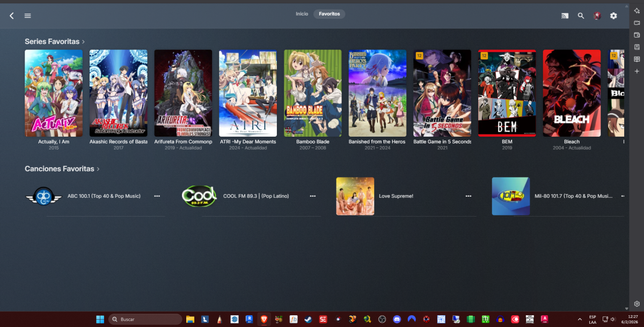Open File Explorer from the taskbar

click(x=190, y=319)
